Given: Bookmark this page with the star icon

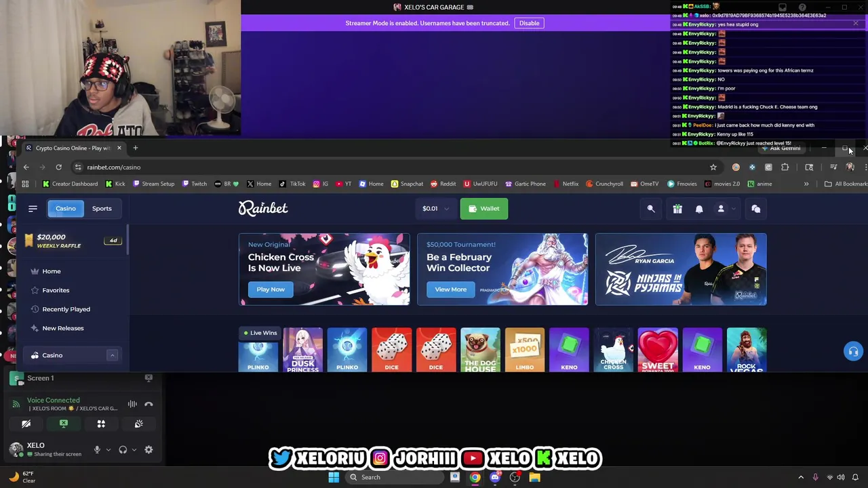Looking at the screenshot, I should (x=713, y=167).
